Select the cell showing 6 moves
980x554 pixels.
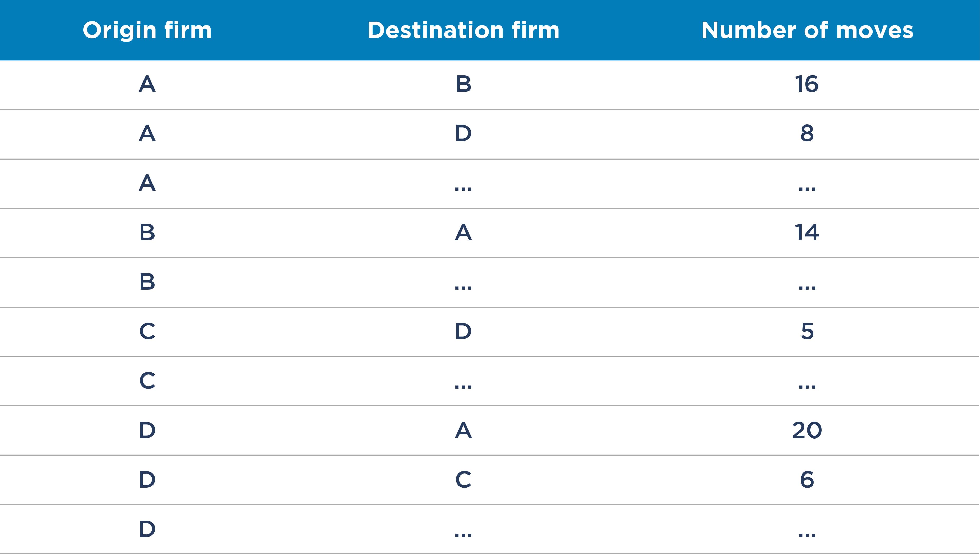(x=806, y=480)
